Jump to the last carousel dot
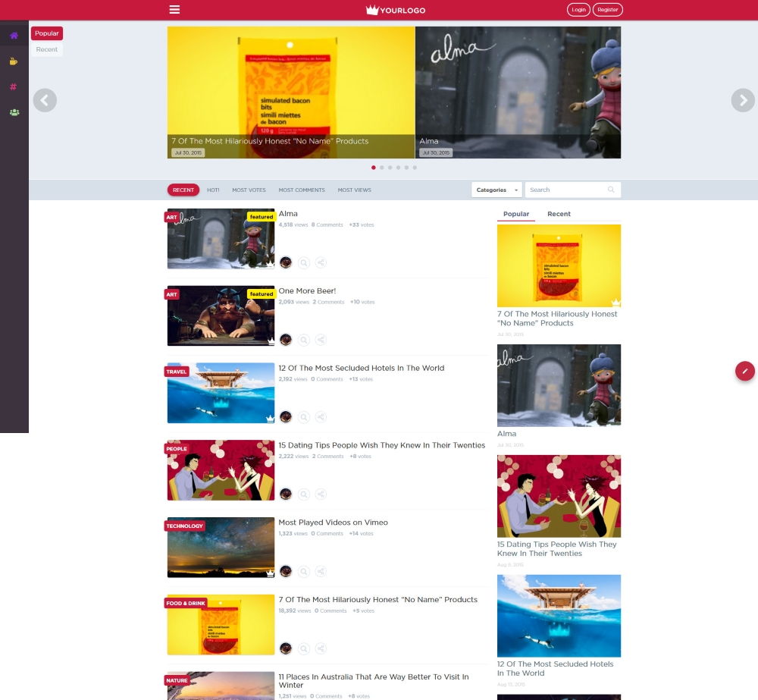 [x=415, y=168]
